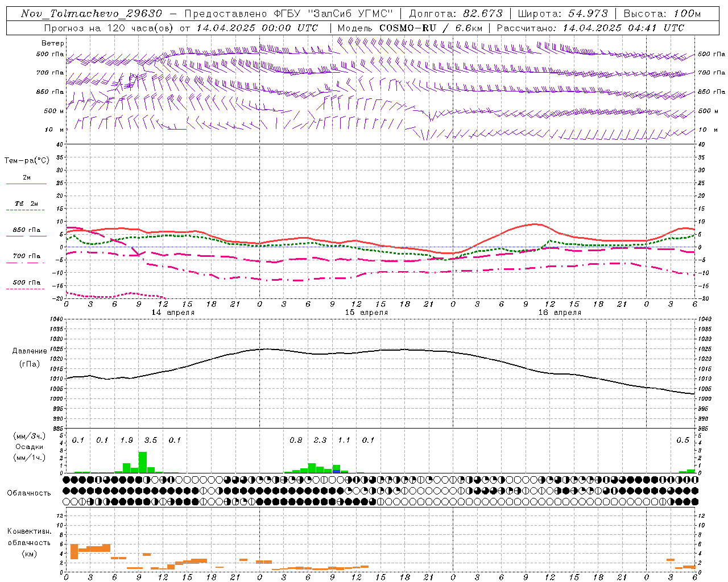The image size is (728, 582).
Task: Click the 'Конвективн.' convective cloud label
Action: click(29, 531)
